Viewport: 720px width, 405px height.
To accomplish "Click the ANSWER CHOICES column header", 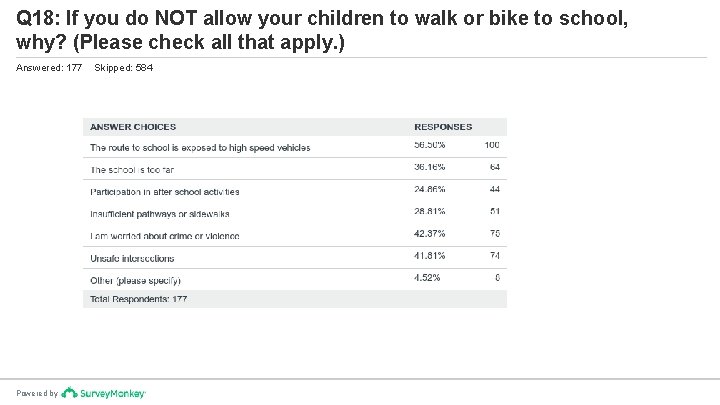I will click(x=133, y=127).
